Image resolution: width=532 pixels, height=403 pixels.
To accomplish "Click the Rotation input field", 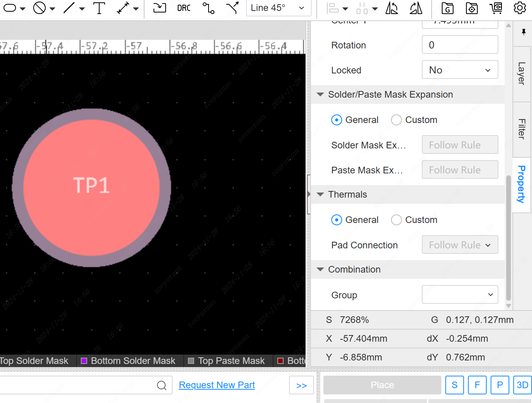I will click(x=460, y=45).
